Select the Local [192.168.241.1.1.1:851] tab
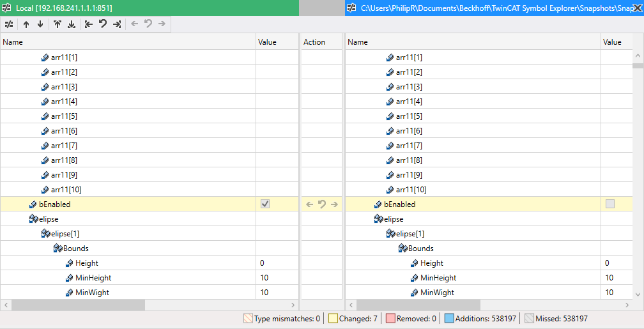The image size is (644, 329). click(149, 8)
